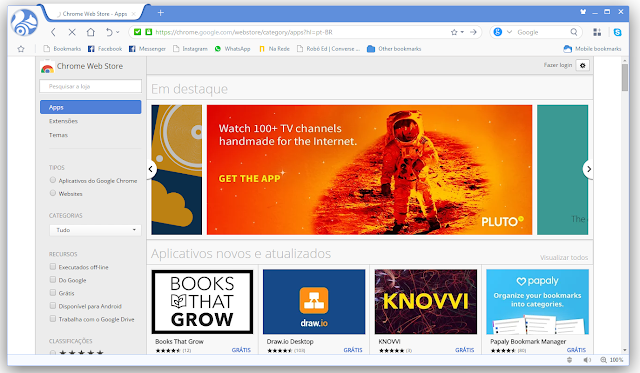Open the Other bookmarks folder
The image size is (640, 373).
click(394, 49)
